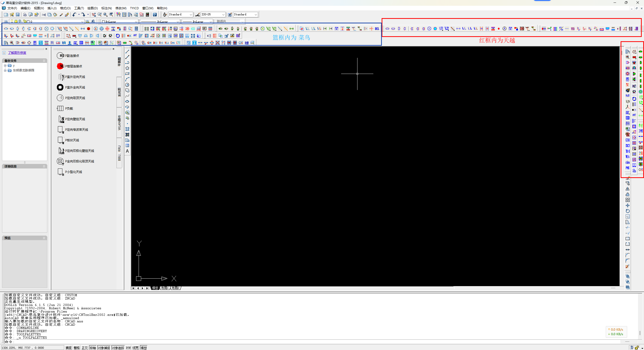Open the ISO-25 dimension style dropdown

(x=213, y=15)
